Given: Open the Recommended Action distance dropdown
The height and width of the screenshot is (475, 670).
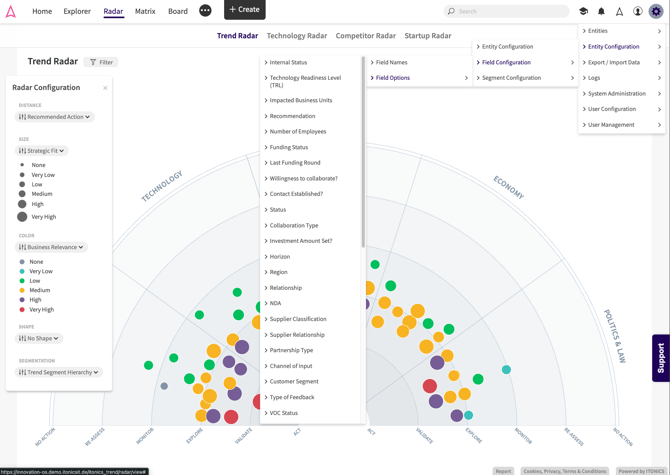Looking at the screenshot, I should point(55,117).
